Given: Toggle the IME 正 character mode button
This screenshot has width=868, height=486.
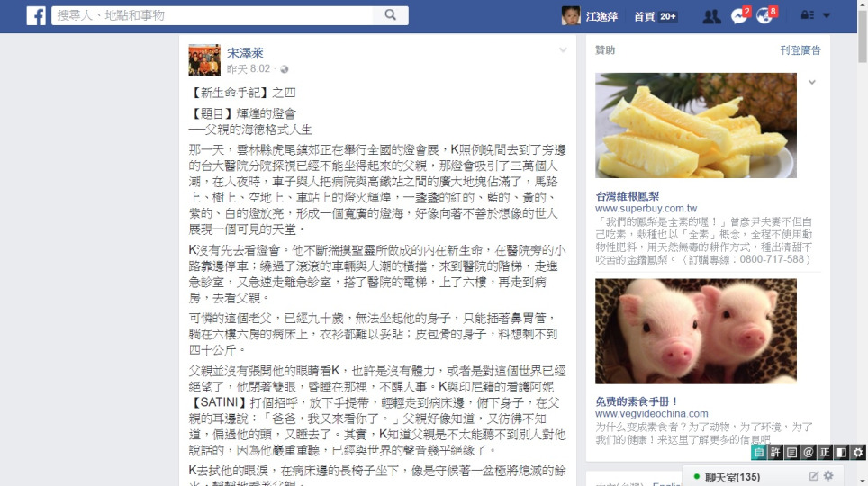Looking at the screenshot, I should tap(825, 452).
